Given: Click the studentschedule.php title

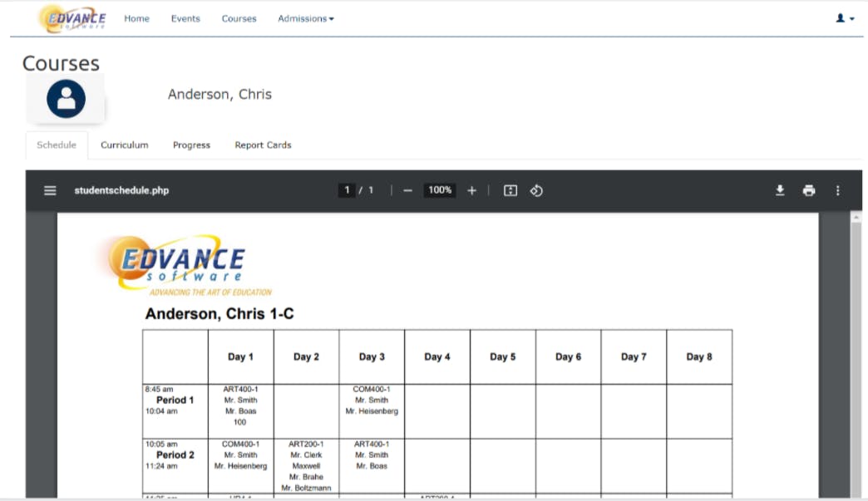Looking at the screenshot, I should point(121,190).
